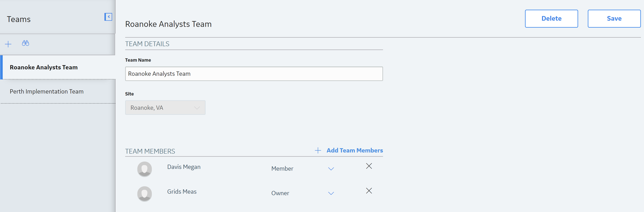
Task: Click the Owner role text
Action: (280, 193)
